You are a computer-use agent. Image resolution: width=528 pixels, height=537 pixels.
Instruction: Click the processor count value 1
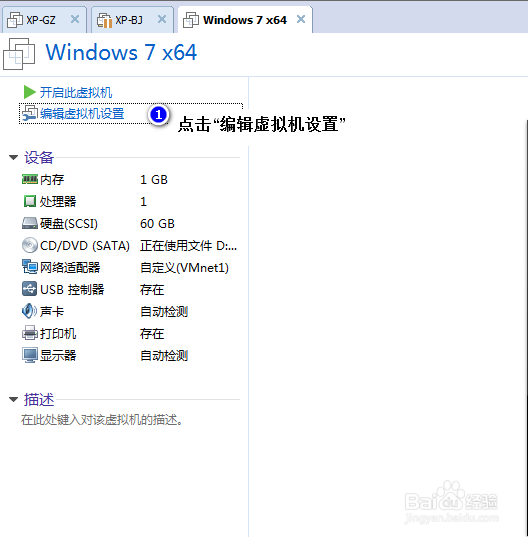click(143, 201)
